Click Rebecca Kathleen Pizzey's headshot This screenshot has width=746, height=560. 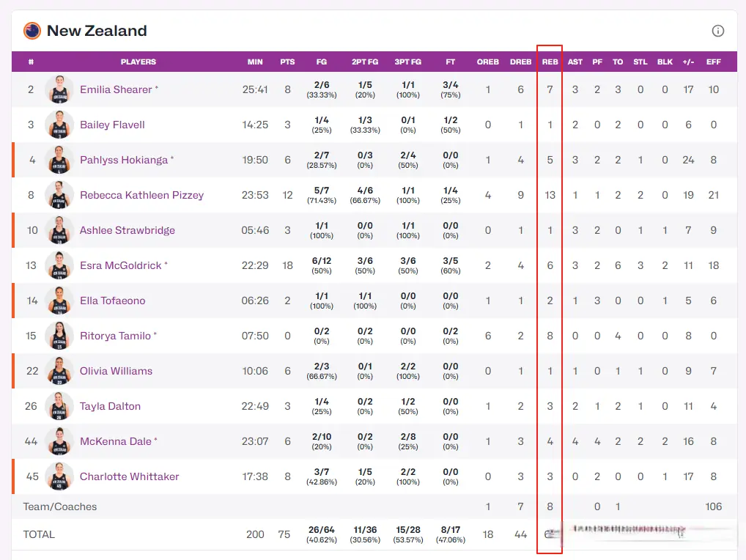[59, 195]
